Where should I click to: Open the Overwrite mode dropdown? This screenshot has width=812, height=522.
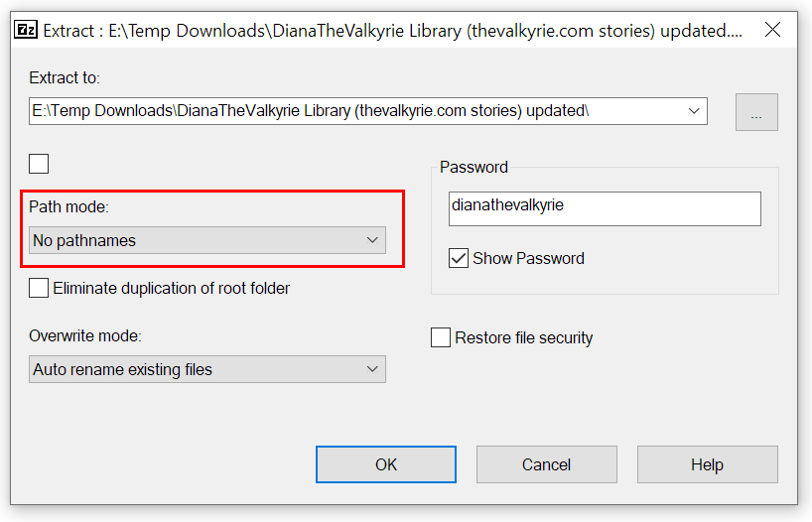206,369
